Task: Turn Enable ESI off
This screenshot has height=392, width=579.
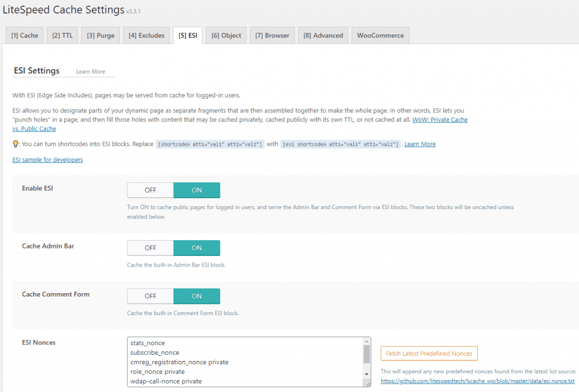Action: click(x=150, y=190)
